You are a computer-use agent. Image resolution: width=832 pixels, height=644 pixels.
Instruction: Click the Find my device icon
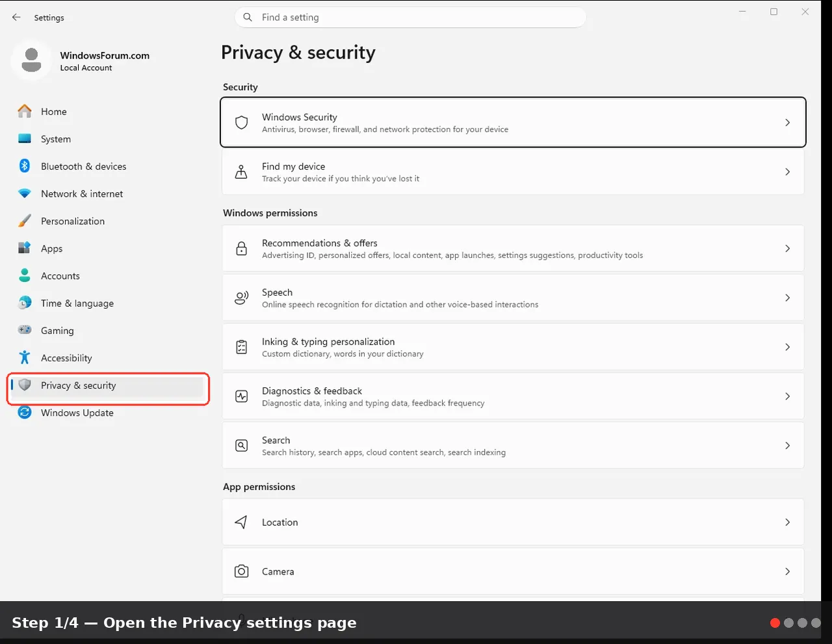pyautogui.click(x=241, y=172)
